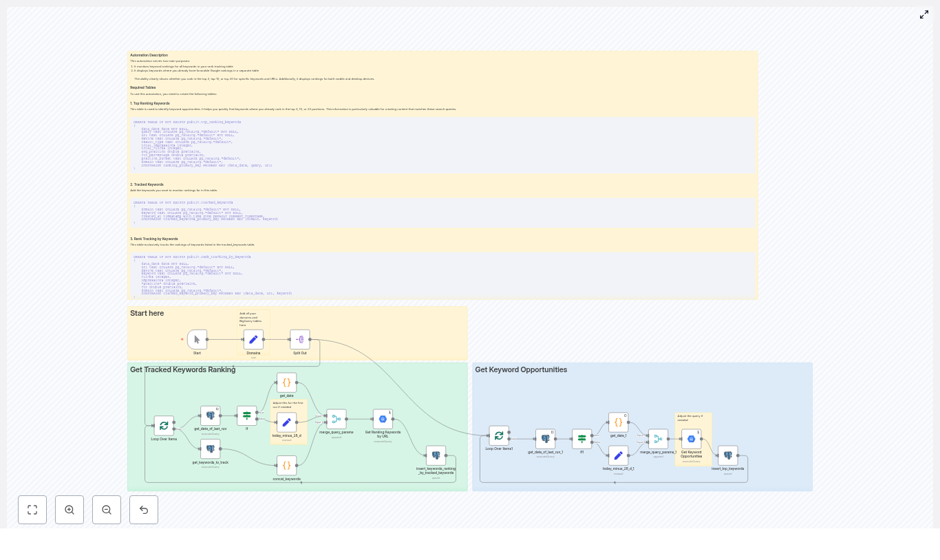This screenshot has width=940, height=560.
Task: Open the get_date_of_last_run query node
Action: [211, 415]
